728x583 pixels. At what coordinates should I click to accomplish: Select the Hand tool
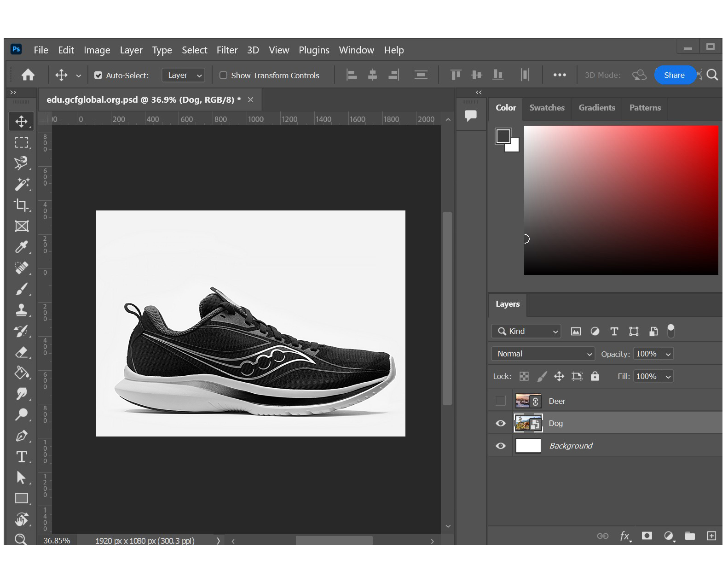coord(21,519)
